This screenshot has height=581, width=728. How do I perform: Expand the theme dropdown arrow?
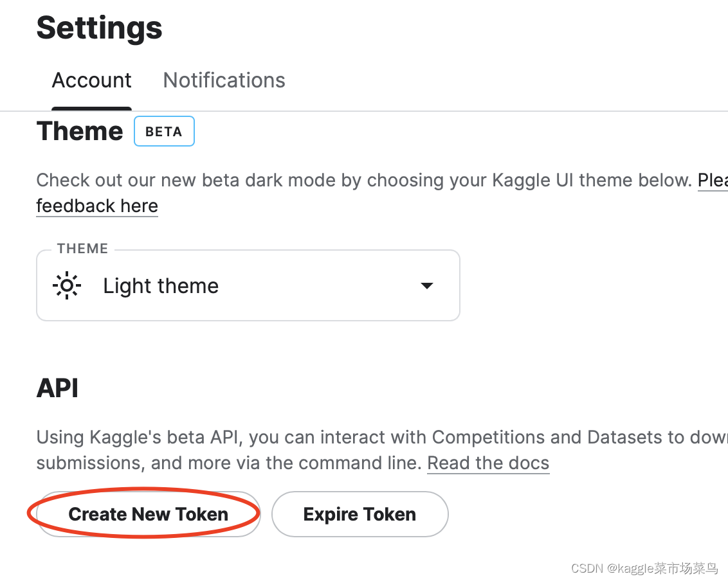click(x=426, y=285)
